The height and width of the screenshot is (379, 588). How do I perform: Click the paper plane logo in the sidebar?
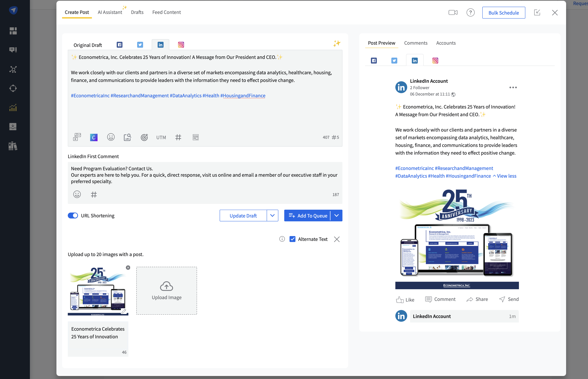13,10
